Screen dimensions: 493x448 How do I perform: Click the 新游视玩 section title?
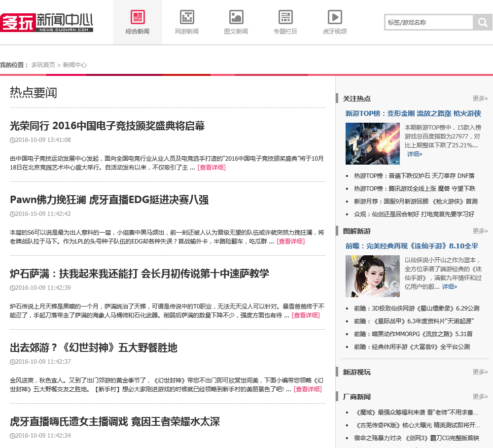point(357,372)
